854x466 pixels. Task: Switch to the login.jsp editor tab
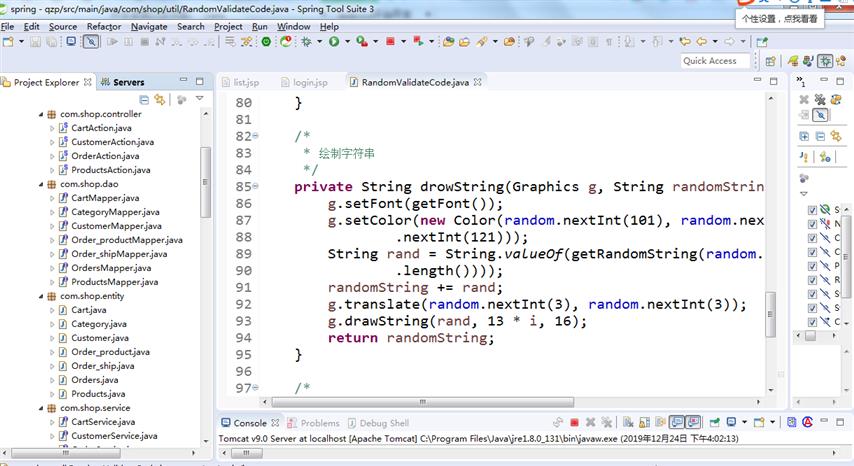pos(310,82)
